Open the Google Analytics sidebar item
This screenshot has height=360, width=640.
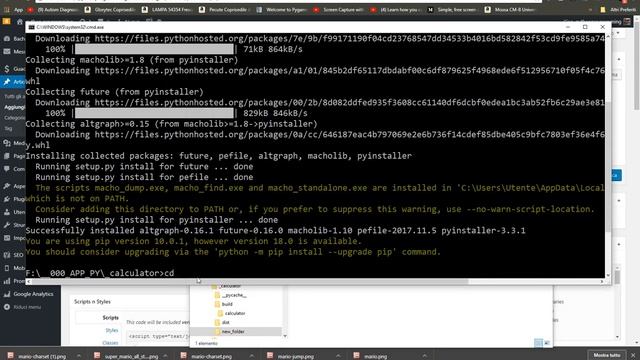(x=29, y=294)
